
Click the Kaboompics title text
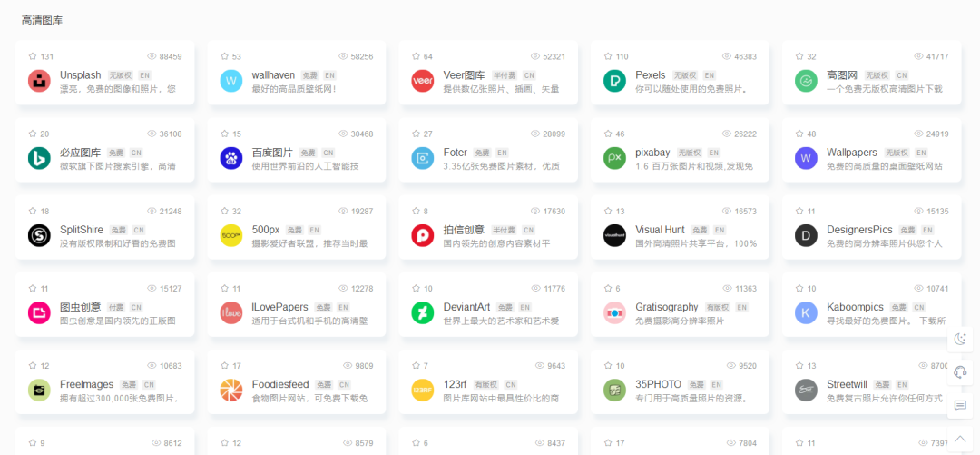pyautogui.click(x=855, y=307)
